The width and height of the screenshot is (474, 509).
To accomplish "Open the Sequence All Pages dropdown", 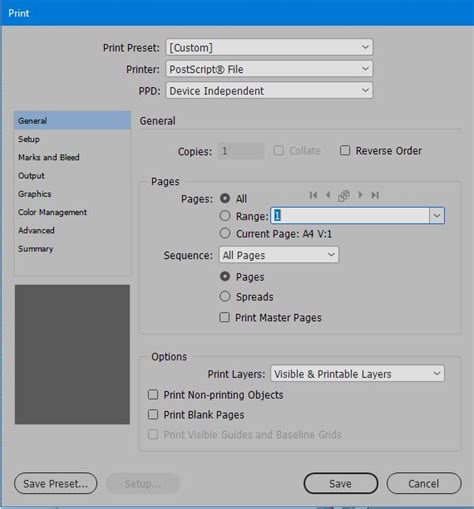I will point(279,255).
